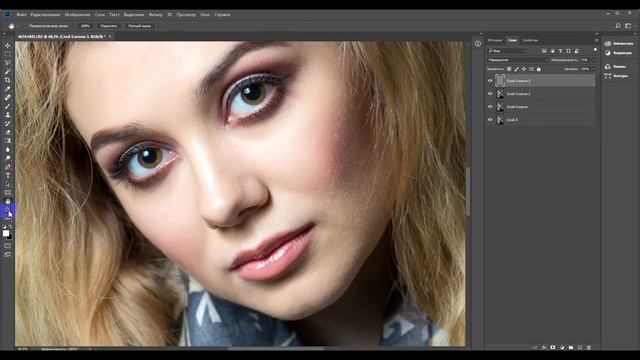The image size is (640, 360).
Task: Open the layer filter kind dropdown
Action: click(507, 51)
